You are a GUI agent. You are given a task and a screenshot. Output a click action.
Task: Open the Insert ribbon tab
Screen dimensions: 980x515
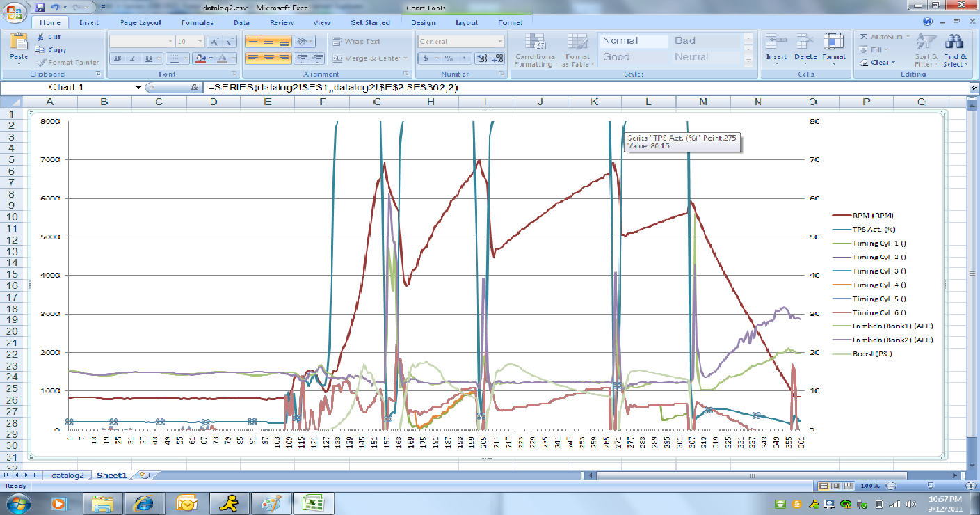click(89, 22)
